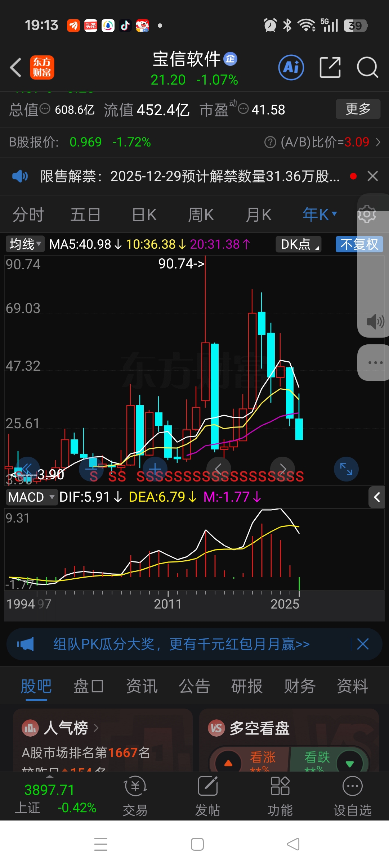Viewport: 389px width, 868px height.
Task: Tap Android home square button
Action: [x=197, y=844]
